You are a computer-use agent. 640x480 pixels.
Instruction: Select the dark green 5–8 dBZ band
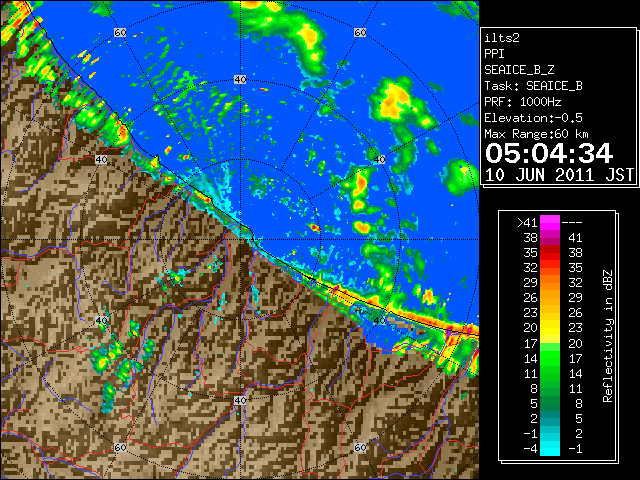click(x=550, y=404)
